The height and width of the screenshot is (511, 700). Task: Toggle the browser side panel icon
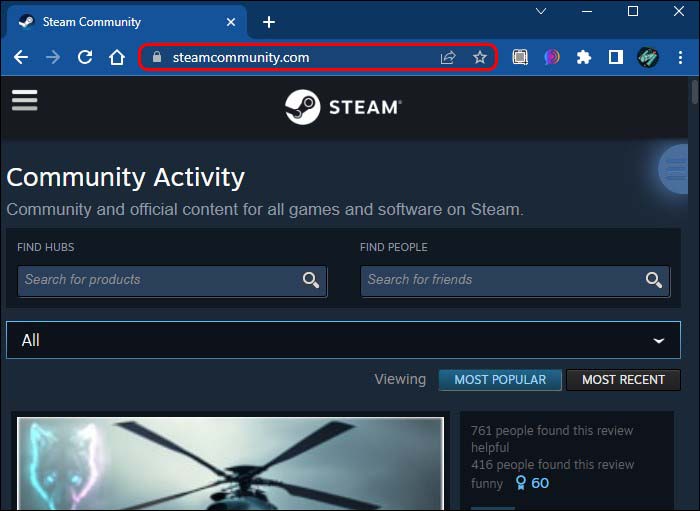(x=616, y=57)
